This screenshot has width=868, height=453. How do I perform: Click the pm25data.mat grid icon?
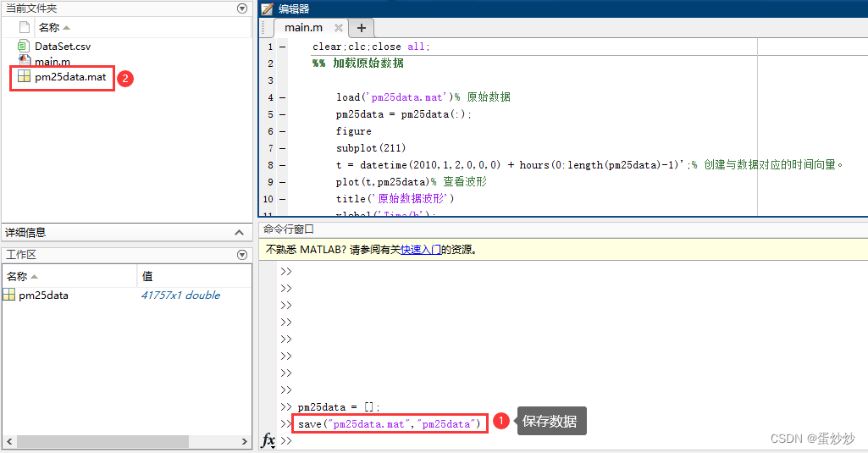(24, 76)
